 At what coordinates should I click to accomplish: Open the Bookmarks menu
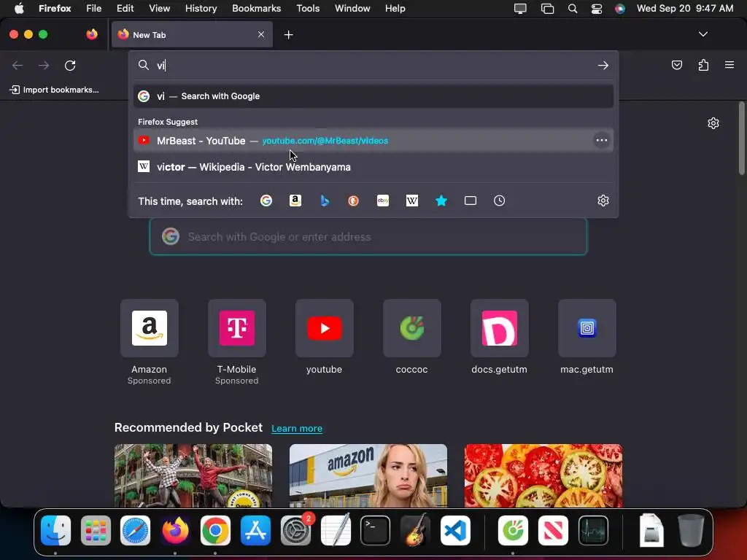(x=256, y=8)
